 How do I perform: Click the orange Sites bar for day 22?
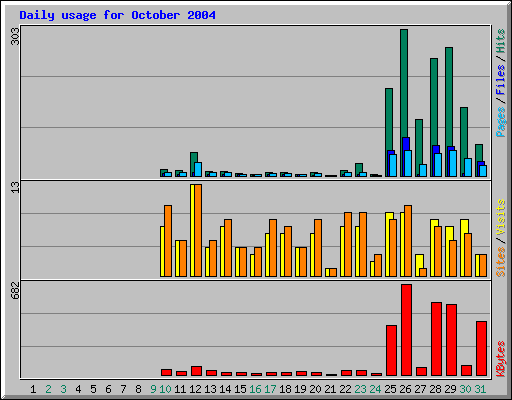coord(348,244)
